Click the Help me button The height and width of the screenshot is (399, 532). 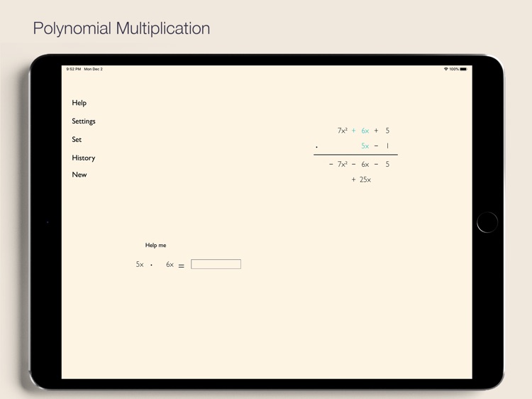coord(156,245)
